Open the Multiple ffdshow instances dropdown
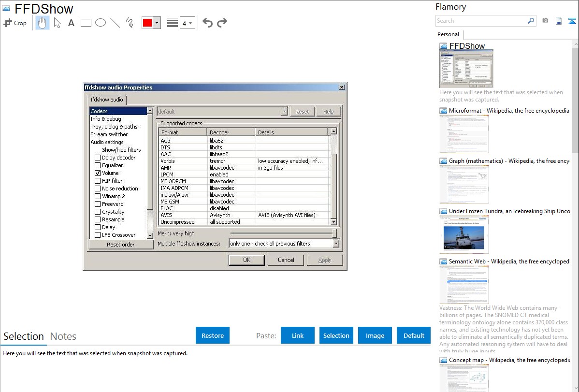 pyautogui.click(x=336, y=244)
